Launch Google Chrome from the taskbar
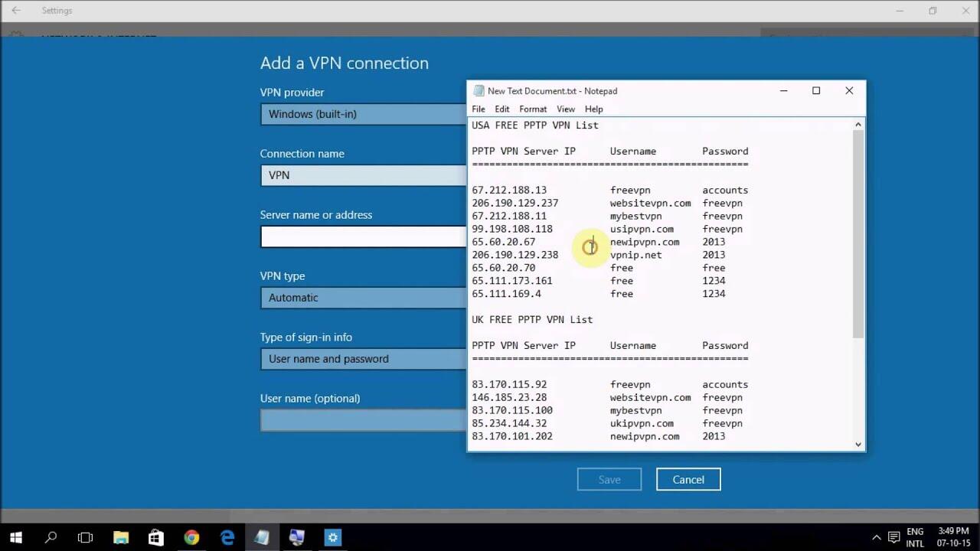 point(191,537)
